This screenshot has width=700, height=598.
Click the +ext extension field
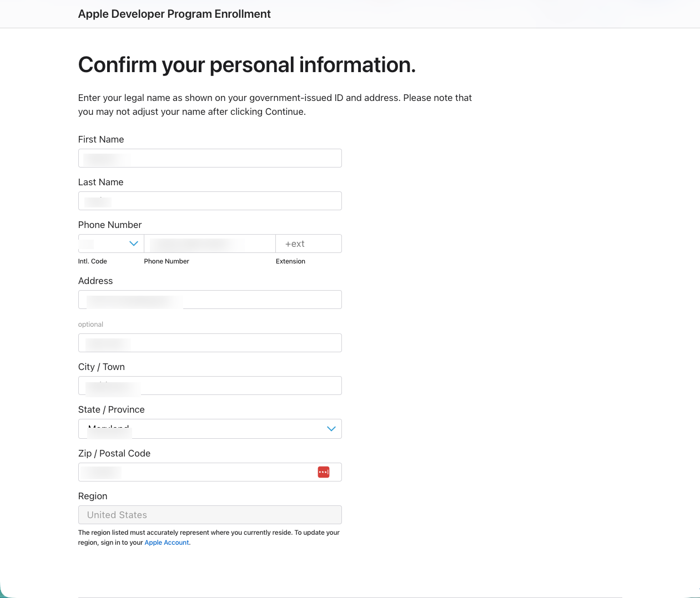[308, 244]
